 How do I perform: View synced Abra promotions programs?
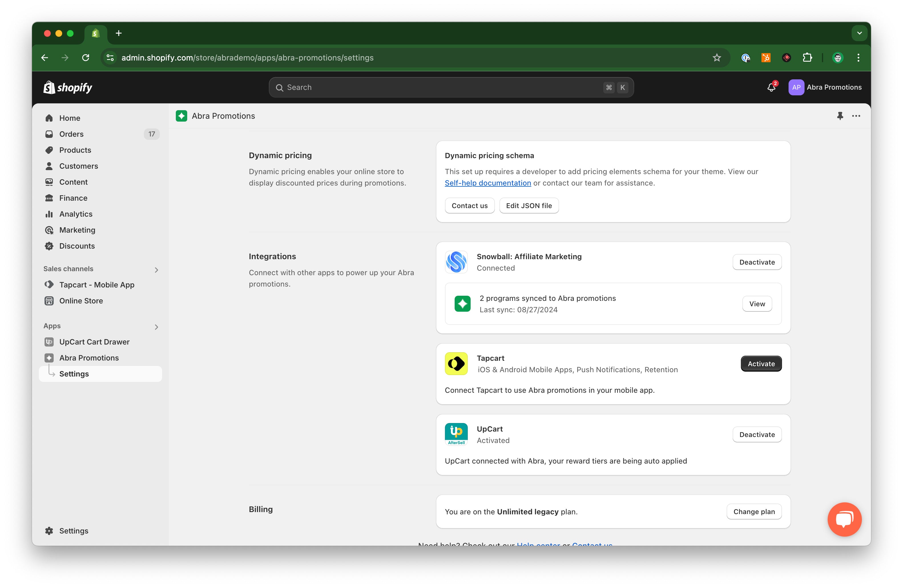point(757,304)
